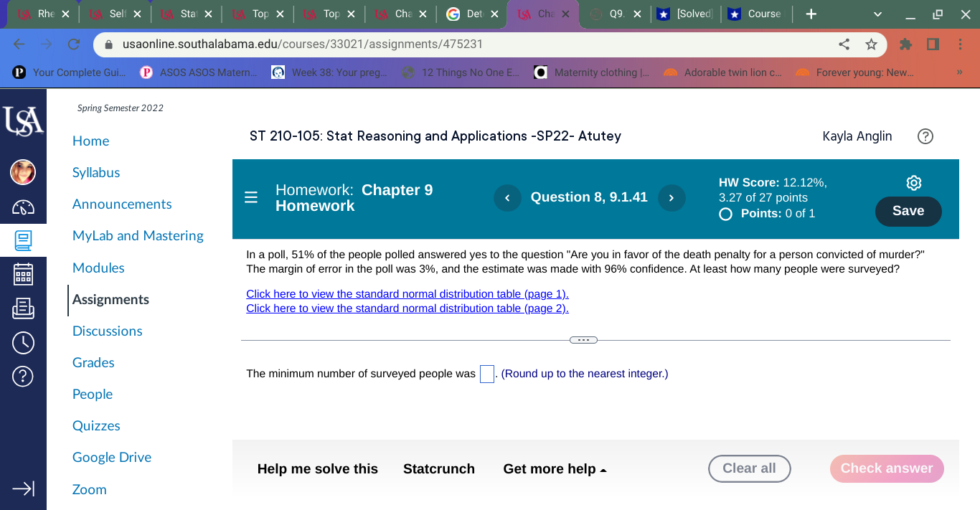
Task: Open the Courses book icon in the sidebar
Action: (23, 240)
